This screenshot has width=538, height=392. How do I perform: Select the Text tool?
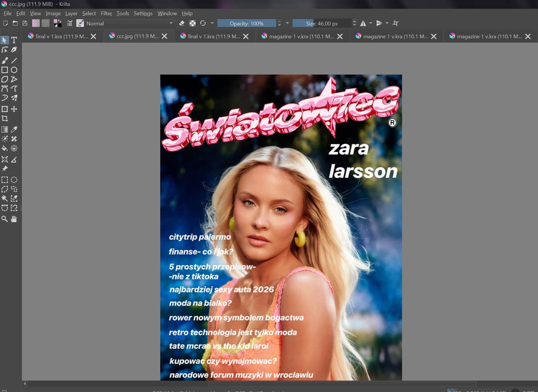point(14,40)
